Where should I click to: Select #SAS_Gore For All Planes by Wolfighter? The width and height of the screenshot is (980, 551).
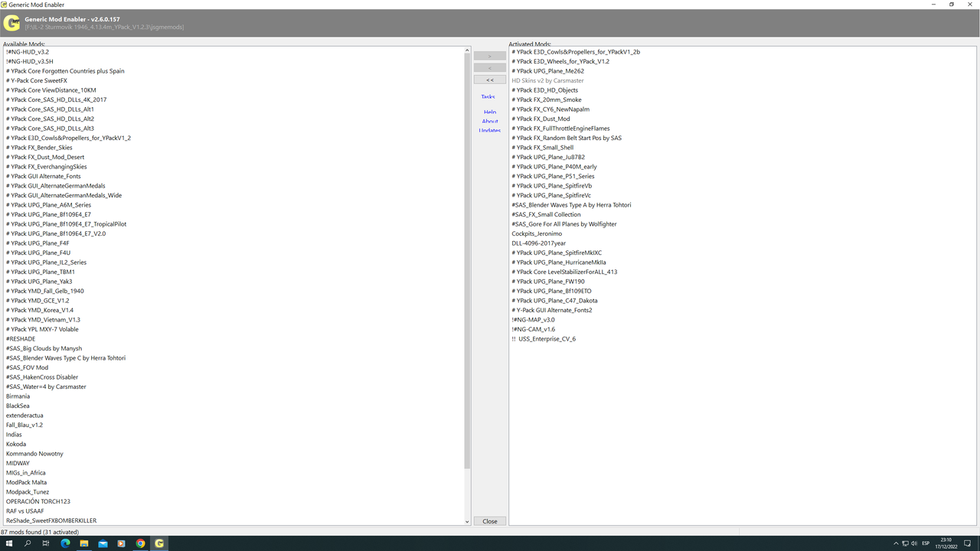coord(564,224)
